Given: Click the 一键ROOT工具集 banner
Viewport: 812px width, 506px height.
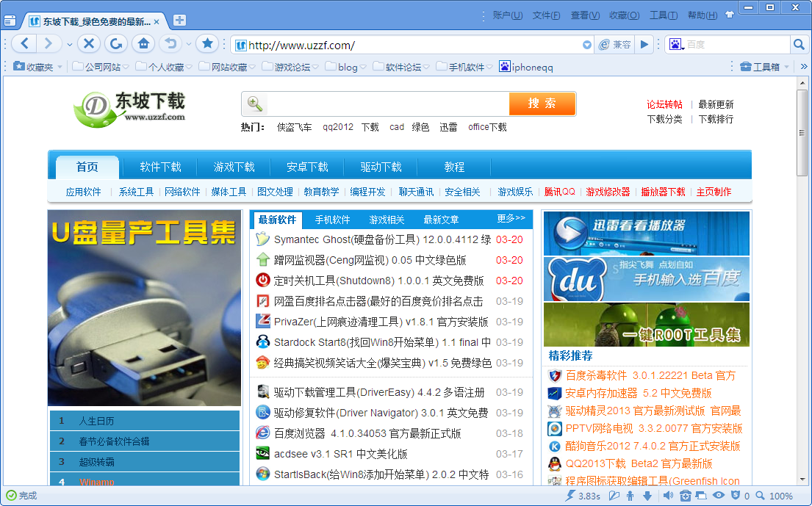Looking at the screenshot, I should tap(646, 325).
